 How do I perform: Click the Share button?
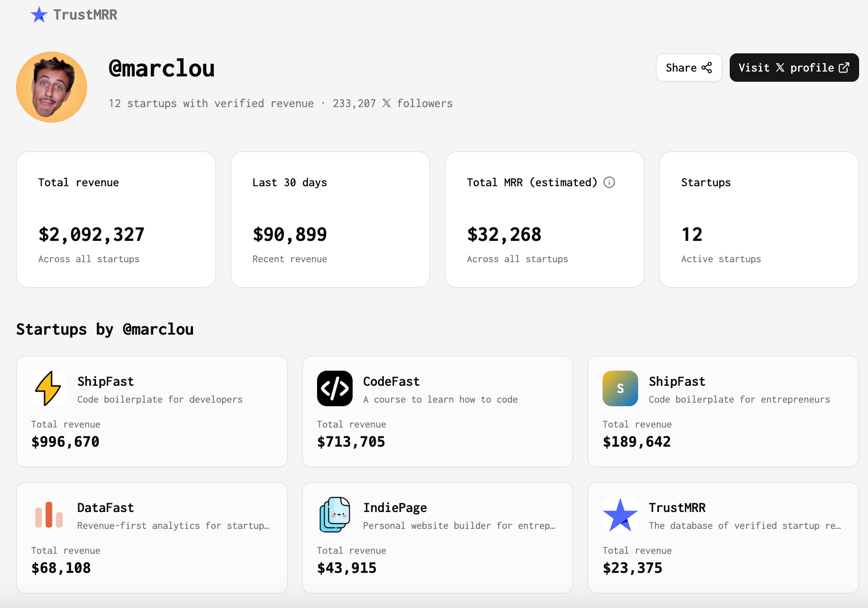tap(689, 68)
